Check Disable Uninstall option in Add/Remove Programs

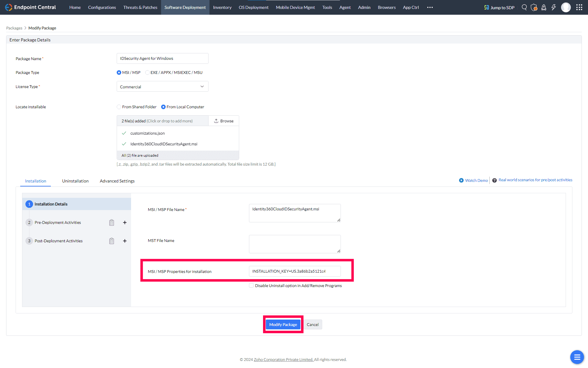tap(251, 286)
